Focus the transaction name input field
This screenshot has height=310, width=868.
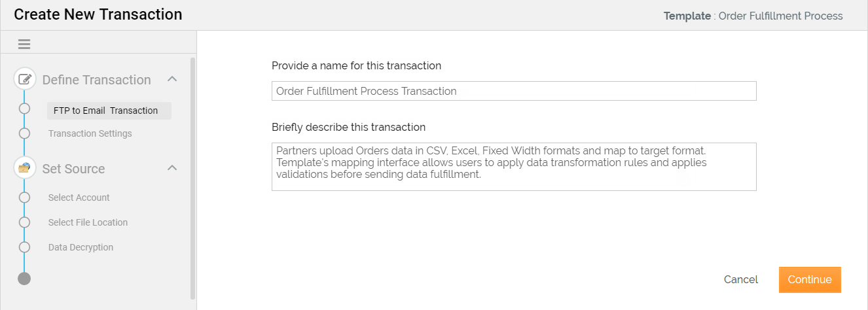click(514, 91)
